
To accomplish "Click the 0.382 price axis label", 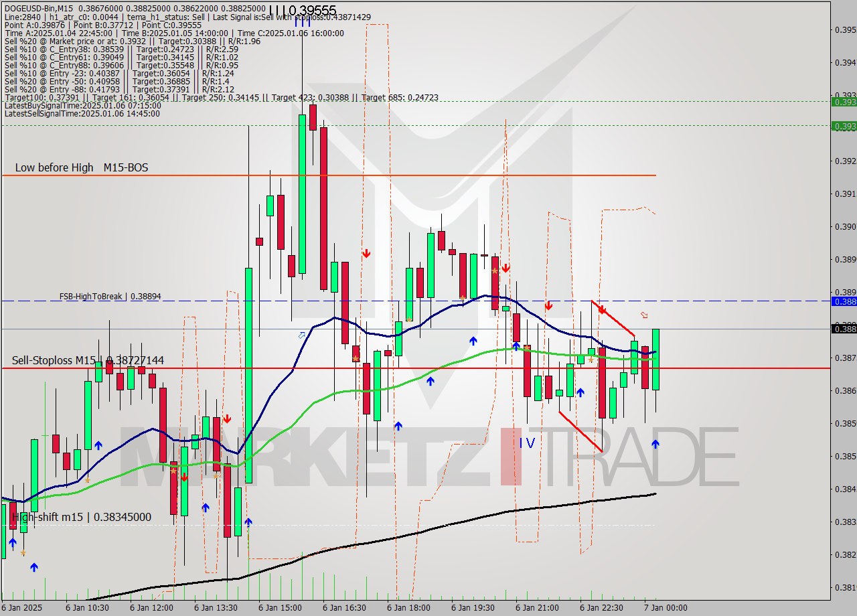I will 845,554.
